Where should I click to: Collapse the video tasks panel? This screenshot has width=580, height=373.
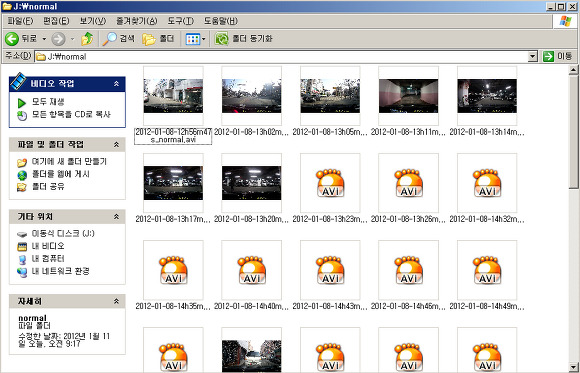click(116, 84)
